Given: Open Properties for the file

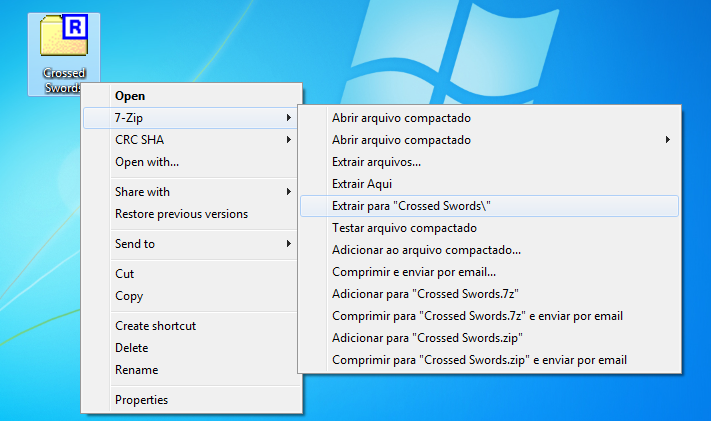Looking at the screenshot, I should point(141,400).
